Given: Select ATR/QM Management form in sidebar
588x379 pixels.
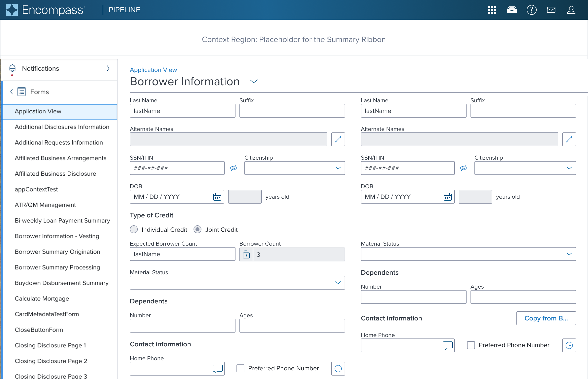Looking at the screenshot, I should pyautogui.click(x=45, y=205).
